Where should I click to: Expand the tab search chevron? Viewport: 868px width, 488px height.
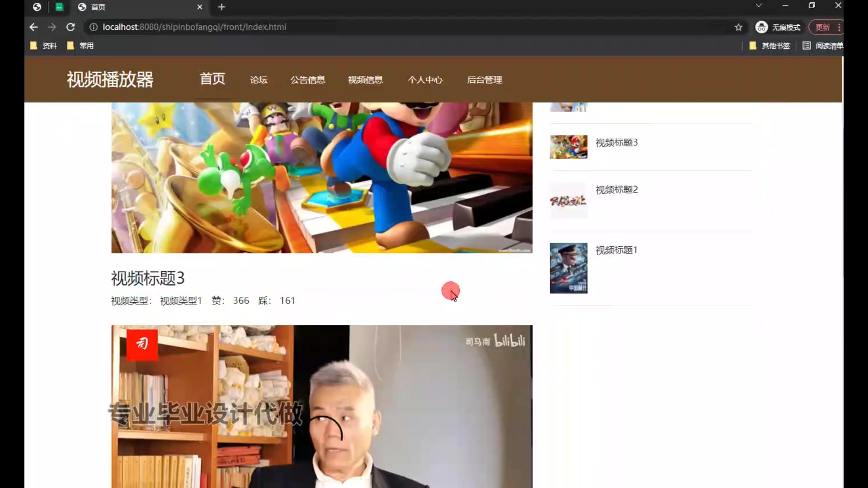click(759, 5)
